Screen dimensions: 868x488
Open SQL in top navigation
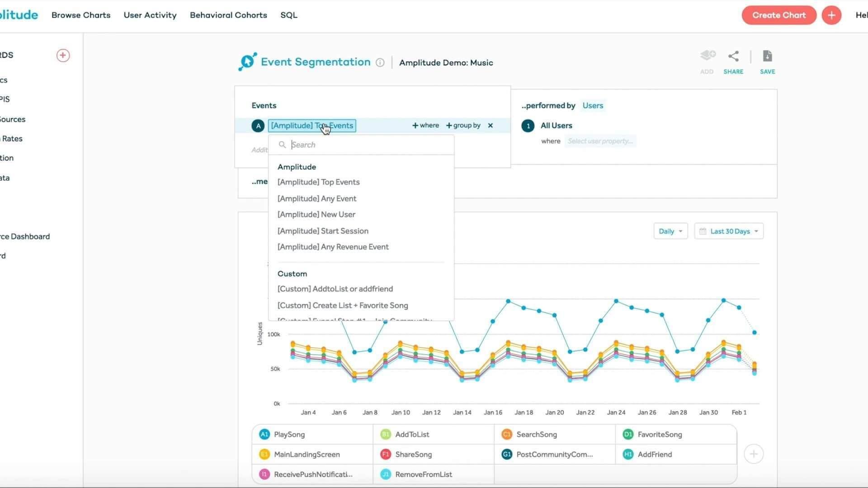point(289,15)
